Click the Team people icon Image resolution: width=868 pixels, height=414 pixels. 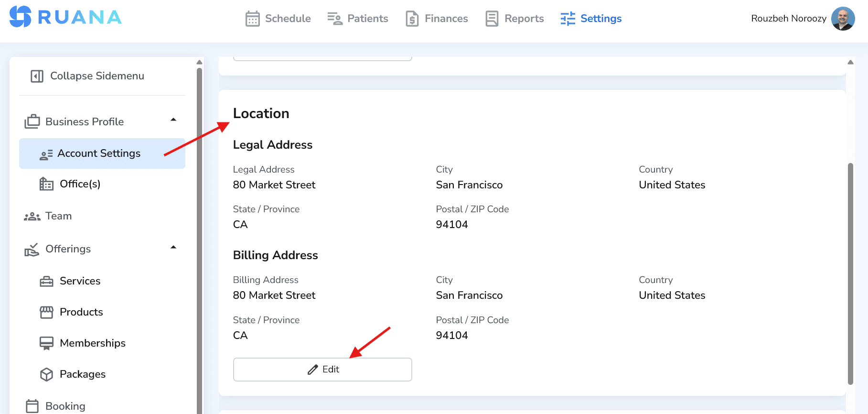point(32,217)
